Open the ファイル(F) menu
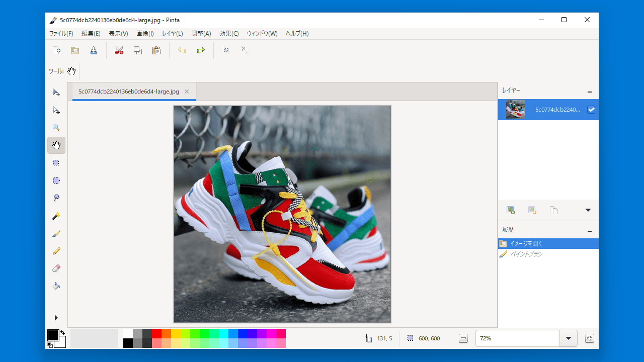 (x=61, y=34)
